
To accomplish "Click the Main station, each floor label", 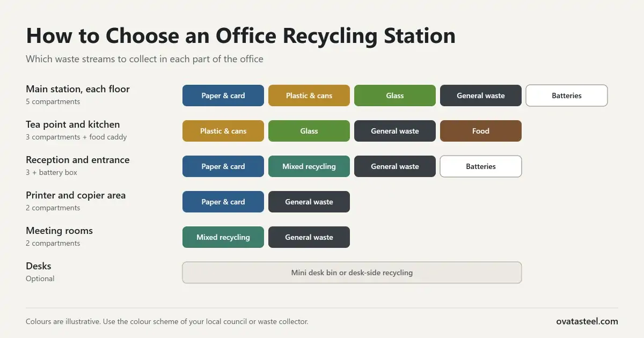I will click(x=78, y=89).
